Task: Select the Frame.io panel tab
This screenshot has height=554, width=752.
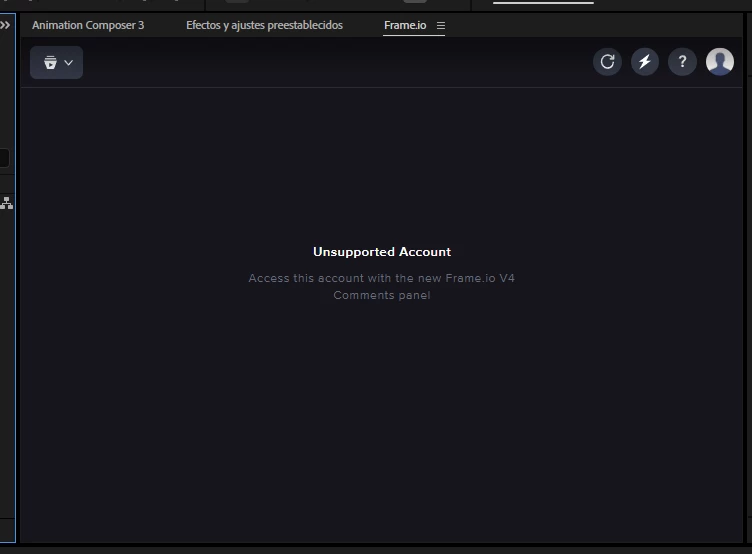Action: [x=405, y=25]
